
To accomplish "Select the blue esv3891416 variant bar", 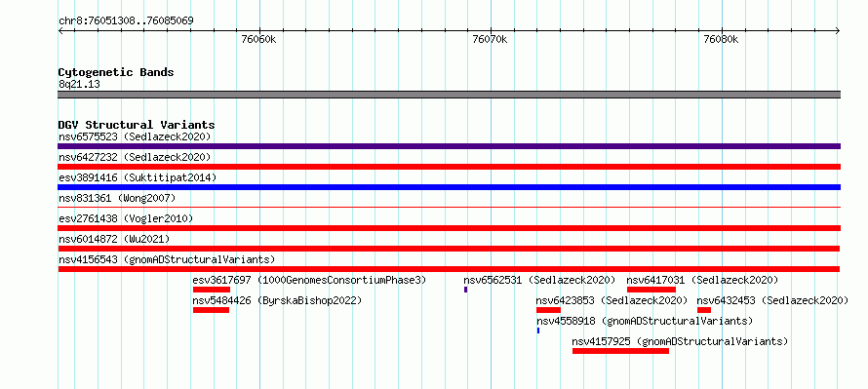I will click(x=449, y=187).
